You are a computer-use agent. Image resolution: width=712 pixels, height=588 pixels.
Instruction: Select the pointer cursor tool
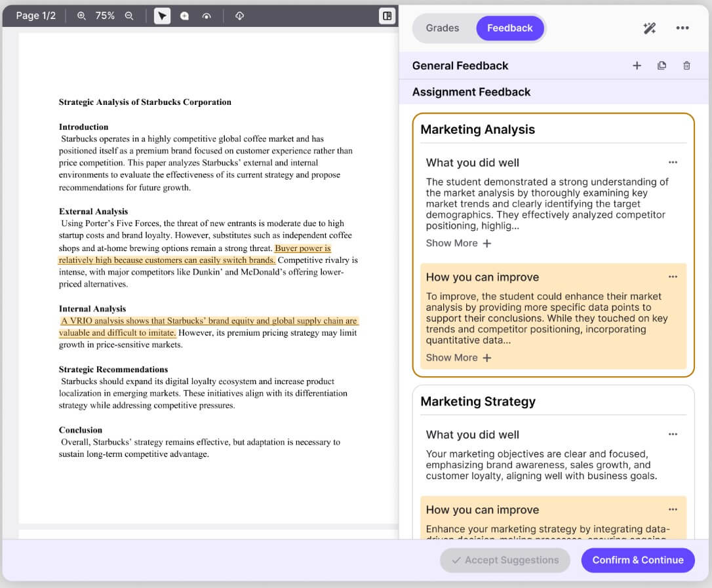pos(162,16)
